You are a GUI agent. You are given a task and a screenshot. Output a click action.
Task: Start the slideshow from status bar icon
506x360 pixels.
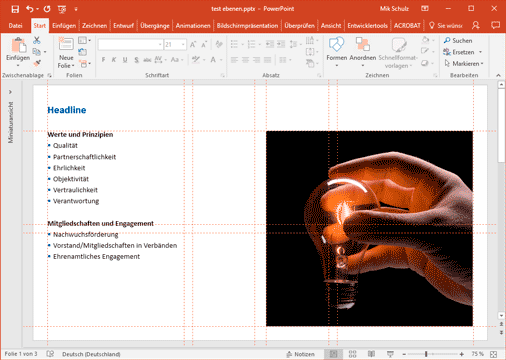click(x=390, y=354)
